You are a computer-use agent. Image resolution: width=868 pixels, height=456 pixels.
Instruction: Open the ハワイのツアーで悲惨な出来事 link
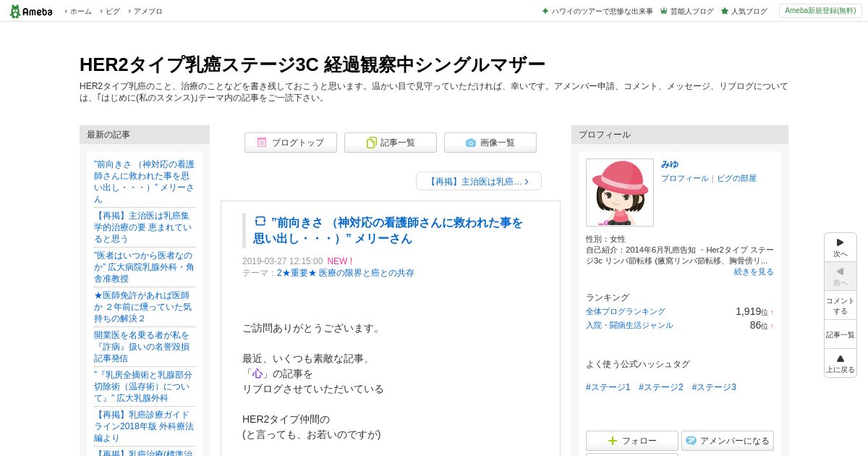pyautogui.click(x=597, y=11)
